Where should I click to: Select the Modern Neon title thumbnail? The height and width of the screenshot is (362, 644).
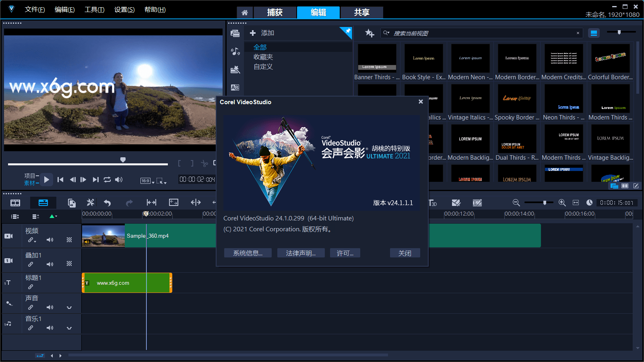coord(470,58)
